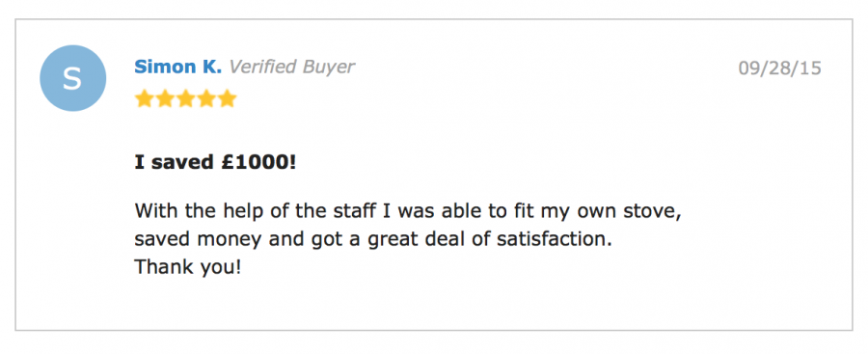The height and width of the screenshot is (354, 868).
Task: Click the review date 09/28/15
Action: 780,68
